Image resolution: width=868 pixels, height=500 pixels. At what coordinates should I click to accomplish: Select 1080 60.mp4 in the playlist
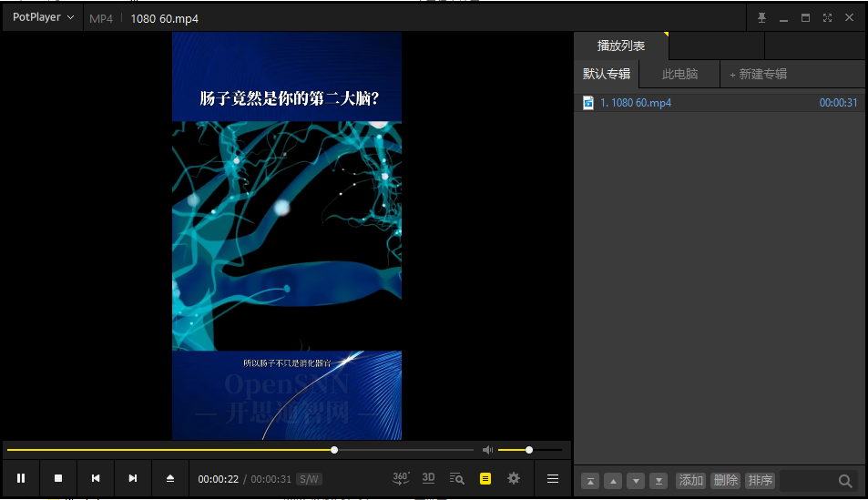click(636, 103)
